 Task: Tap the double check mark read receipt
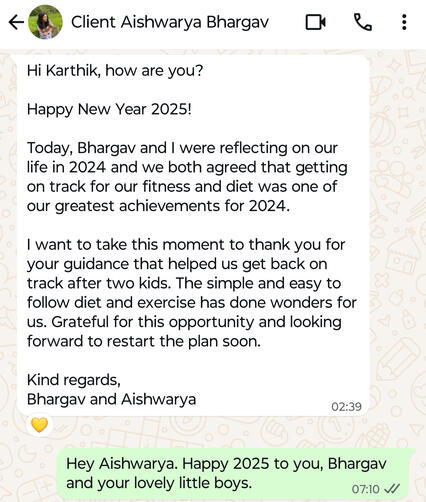click(x=392, y=489)
